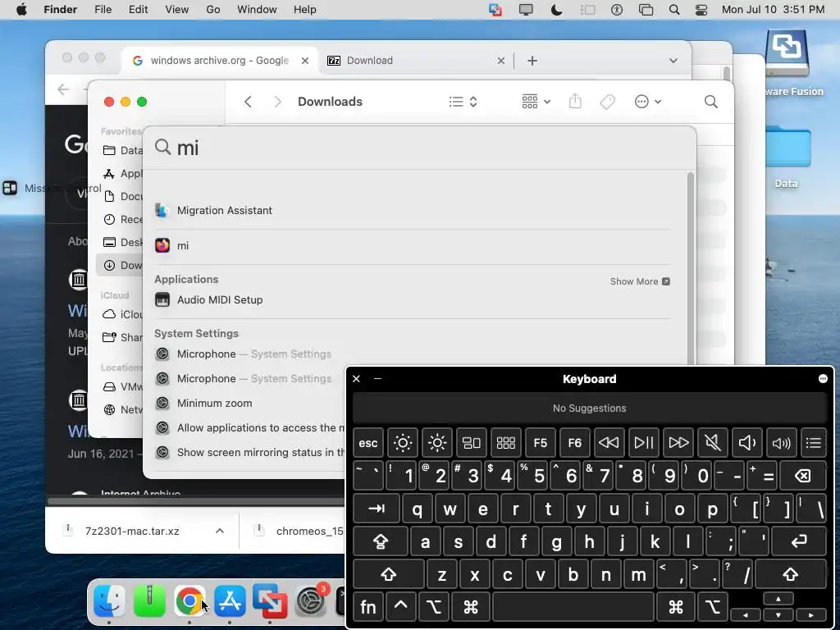Close the Download tab in Chrome
This screenshot has height=630, width=840.
[501, 61]
